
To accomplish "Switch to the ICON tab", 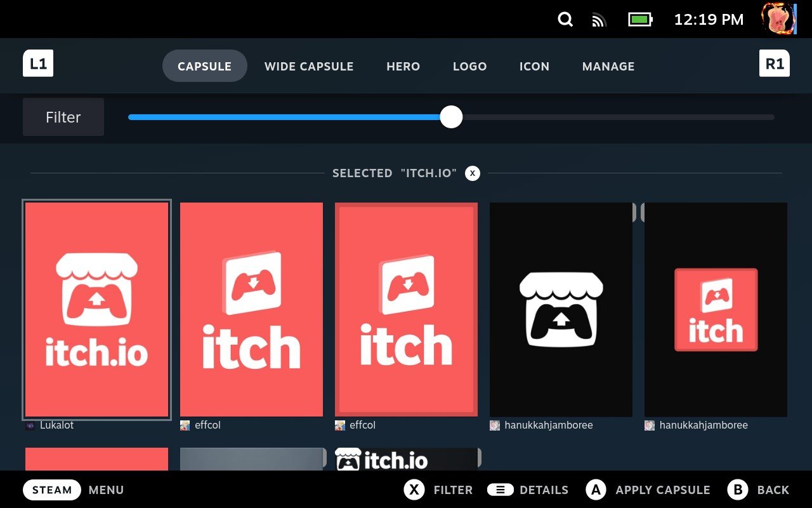I will [534, 66].
